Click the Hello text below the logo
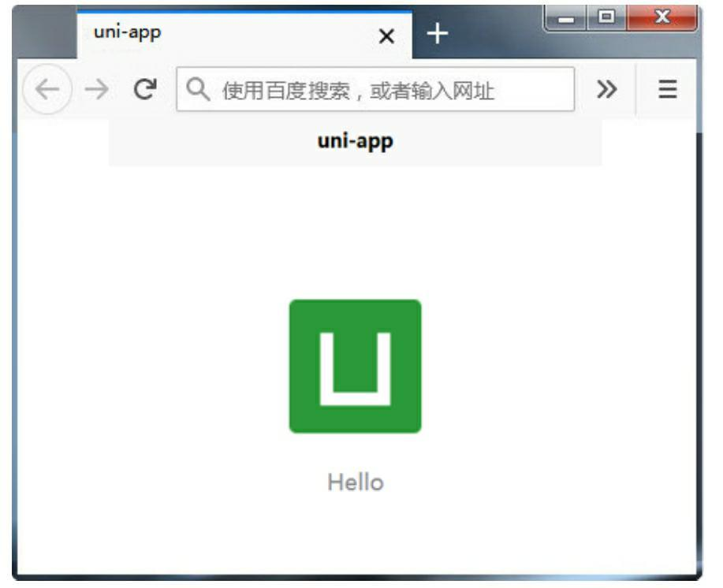 356,482
